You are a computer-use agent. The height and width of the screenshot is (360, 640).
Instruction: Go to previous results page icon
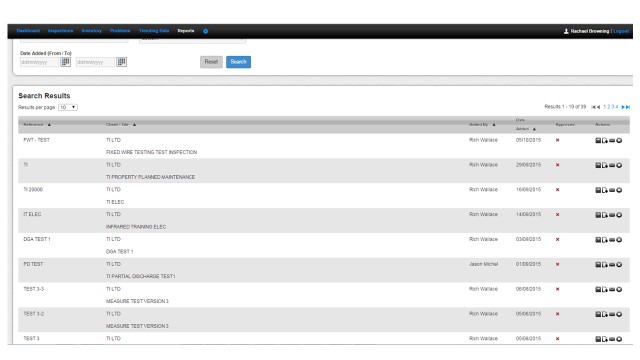pyautogui.click(x=598, y=107)
